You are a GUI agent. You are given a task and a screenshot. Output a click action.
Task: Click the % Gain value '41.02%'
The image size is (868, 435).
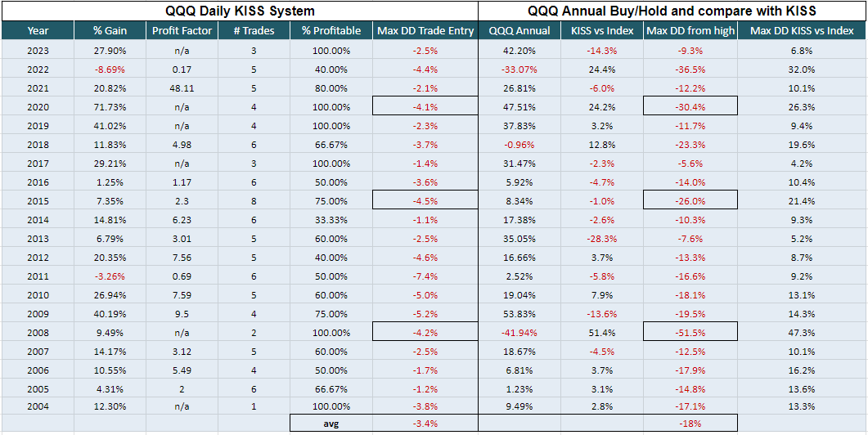(110, 126)
